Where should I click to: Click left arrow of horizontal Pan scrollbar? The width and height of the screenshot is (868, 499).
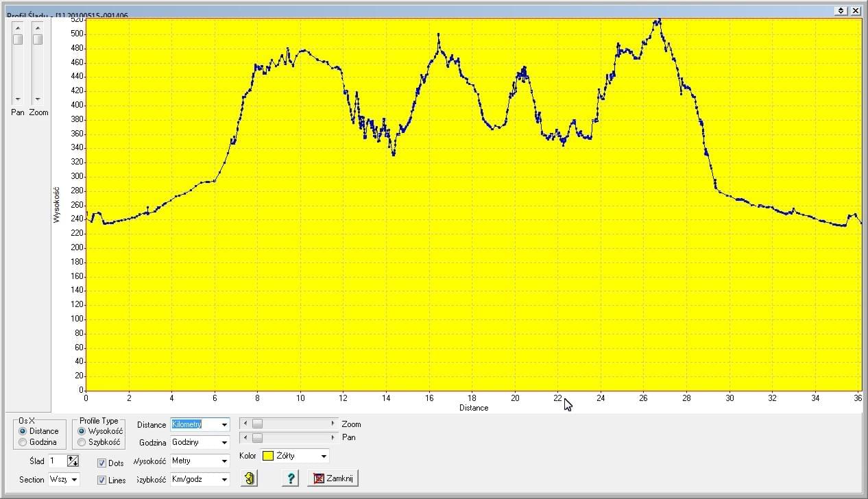(x=245, y=437)
